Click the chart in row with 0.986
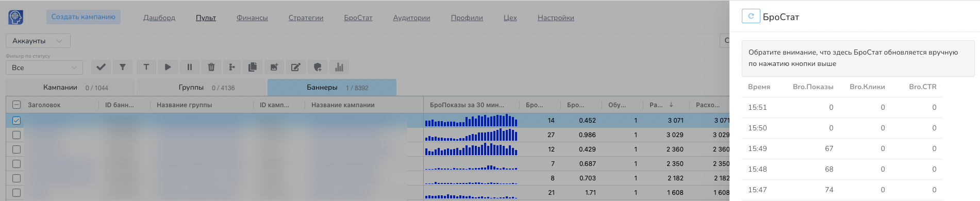The image size is (980, 201). coord(471,135)
